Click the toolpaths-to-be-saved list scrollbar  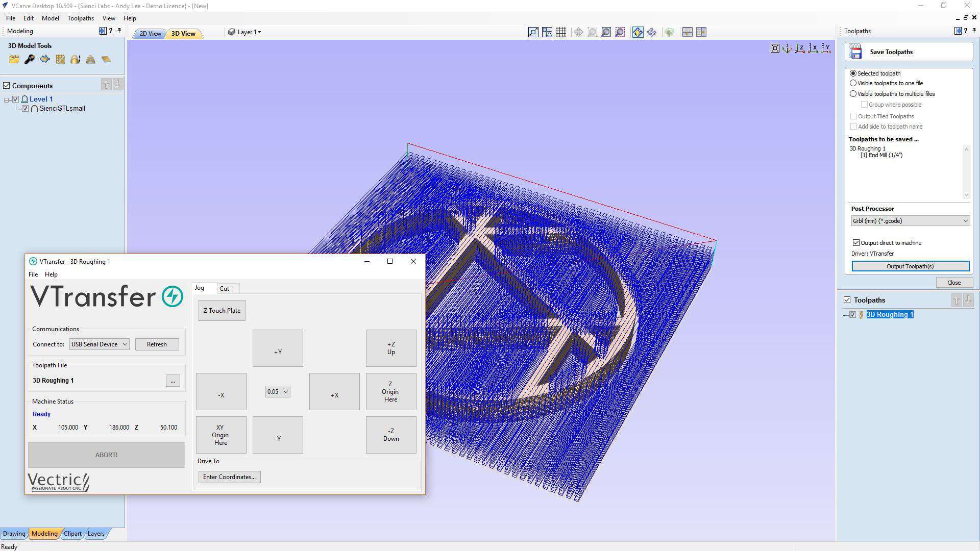tap(966, 172)
